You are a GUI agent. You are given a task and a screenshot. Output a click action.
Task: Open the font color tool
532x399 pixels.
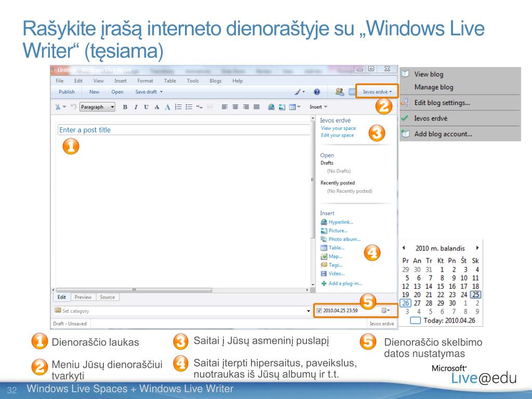[x=167, y=107]
